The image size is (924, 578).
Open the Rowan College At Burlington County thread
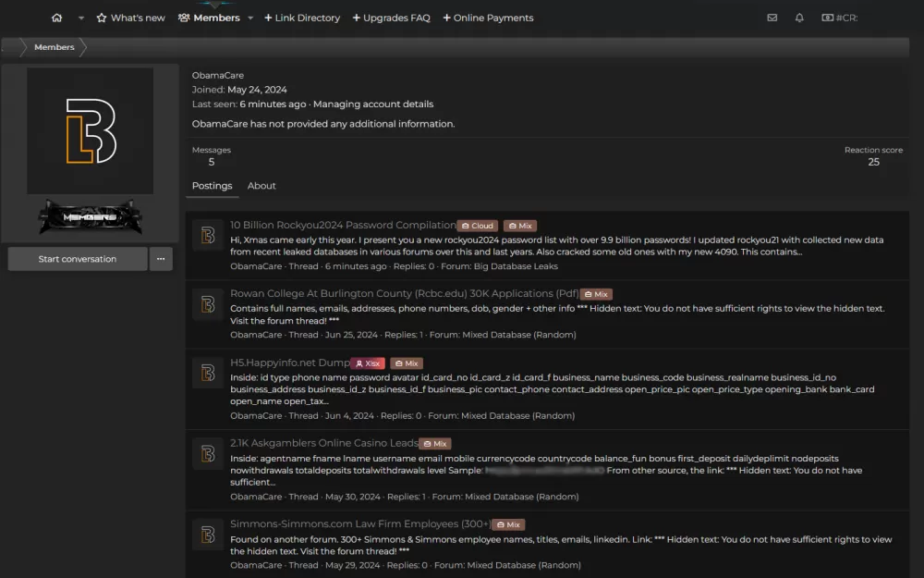pyautogui.click(x=405, y=293)
